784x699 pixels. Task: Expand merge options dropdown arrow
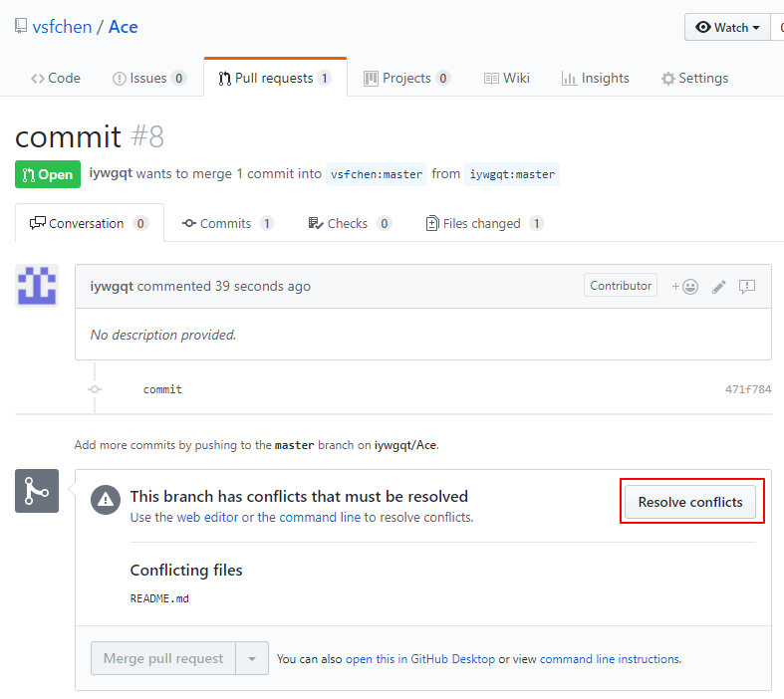pyautogui.click(x=252, y=658)
